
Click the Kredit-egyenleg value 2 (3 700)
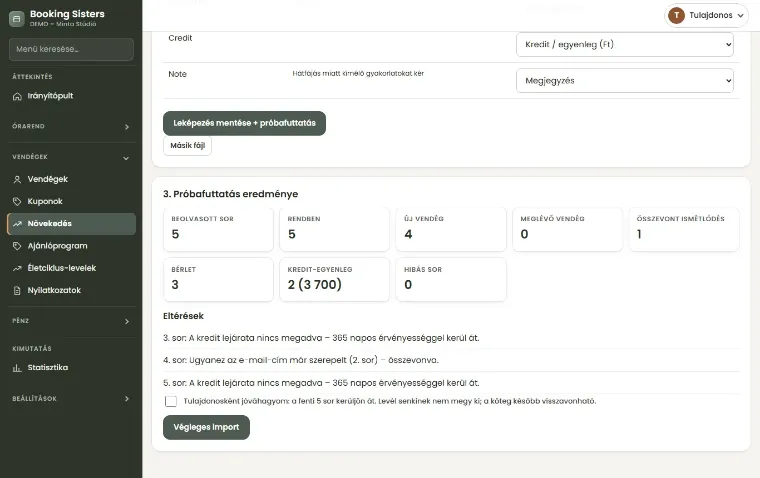pos(315,285)
